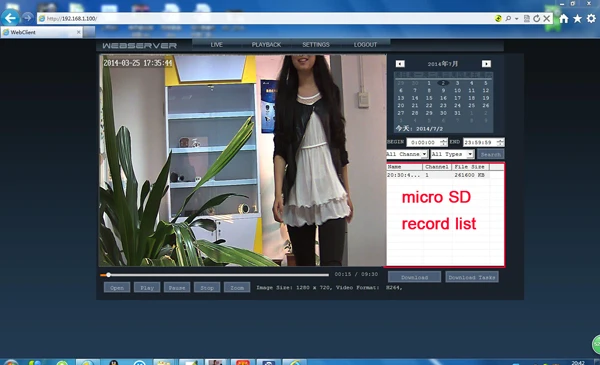
Task: Close the WebClient browser tab
Action: (x=78, y=32)
